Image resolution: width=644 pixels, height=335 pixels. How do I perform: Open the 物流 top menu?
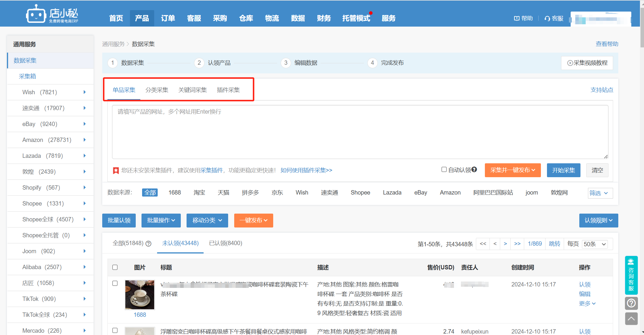pos(272,18)
